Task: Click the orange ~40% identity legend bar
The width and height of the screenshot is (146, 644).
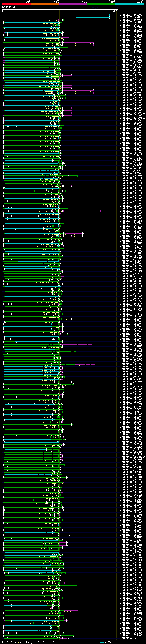Action: (x=45, y=4)
